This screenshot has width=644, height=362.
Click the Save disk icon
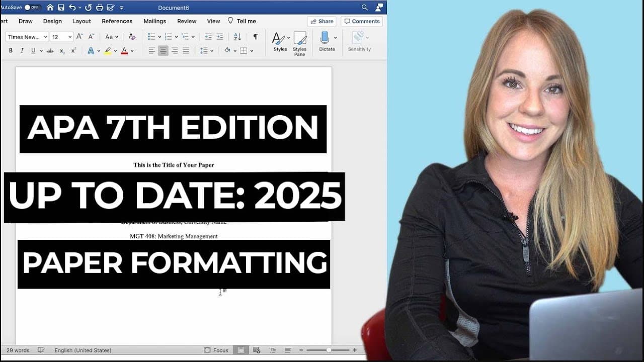click(x=61, y=8)
